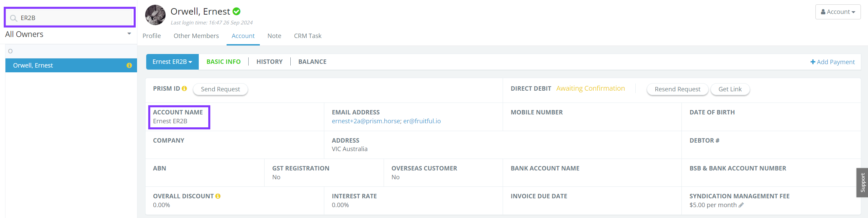The image size is (868, 218).
Task: Click the info icon beside Orwell, Ernest
Action: point(129,66)
